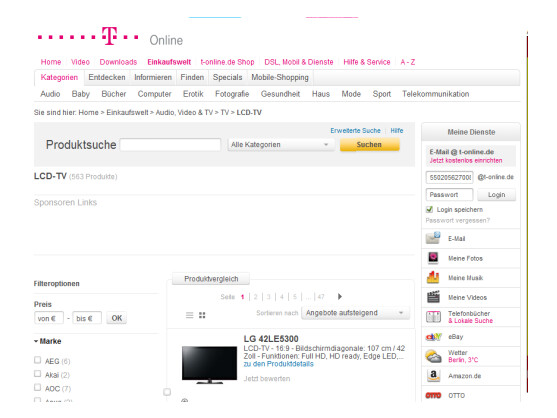Screen dimensions: 557x418
Task: Open the Home menu item
Action: coord(51,62)
